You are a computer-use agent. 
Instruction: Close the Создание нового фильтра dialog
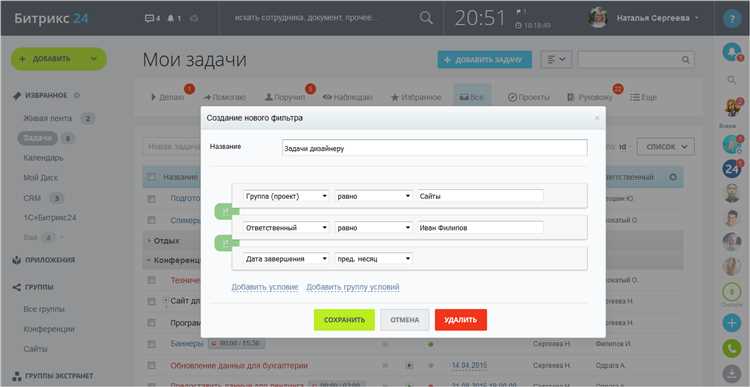pyautogui.click(x=596, y=118)
